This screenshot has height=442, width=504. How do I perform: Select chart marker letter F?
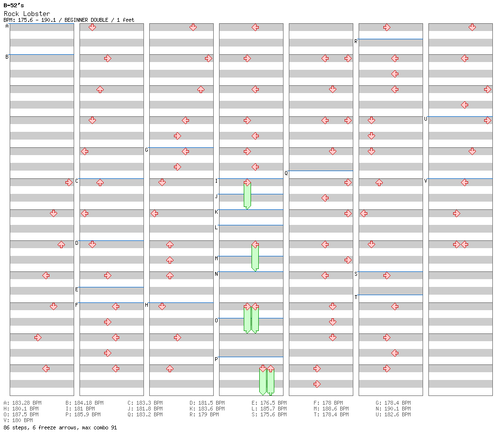click(x=77, y=305)
